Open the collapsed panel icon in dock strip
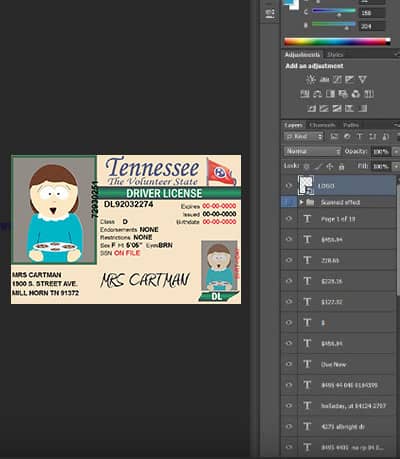 (270, 14)
